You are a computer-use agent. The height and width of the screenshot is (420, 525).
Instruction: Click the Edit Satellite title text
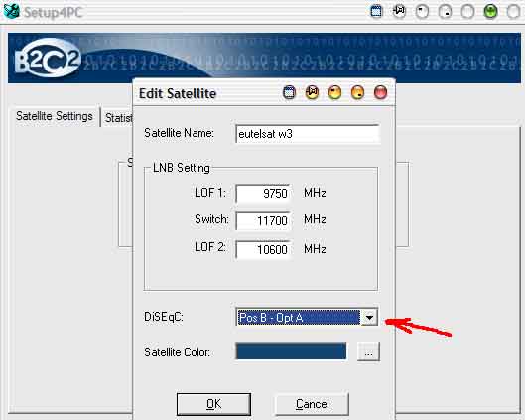(178, 93)
